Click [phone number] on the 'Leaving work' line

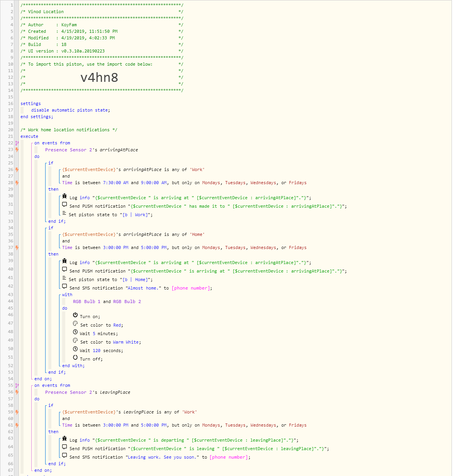[229, 457]
